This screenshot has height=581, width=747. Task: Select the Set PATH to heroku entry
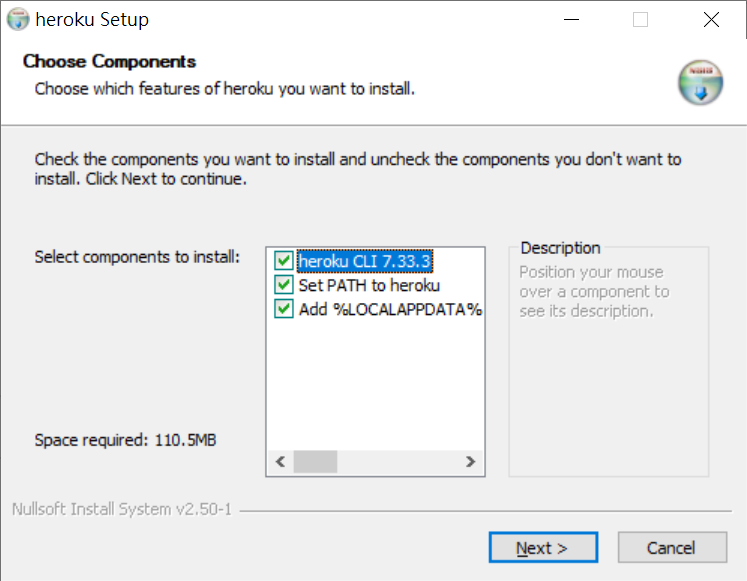369,286
